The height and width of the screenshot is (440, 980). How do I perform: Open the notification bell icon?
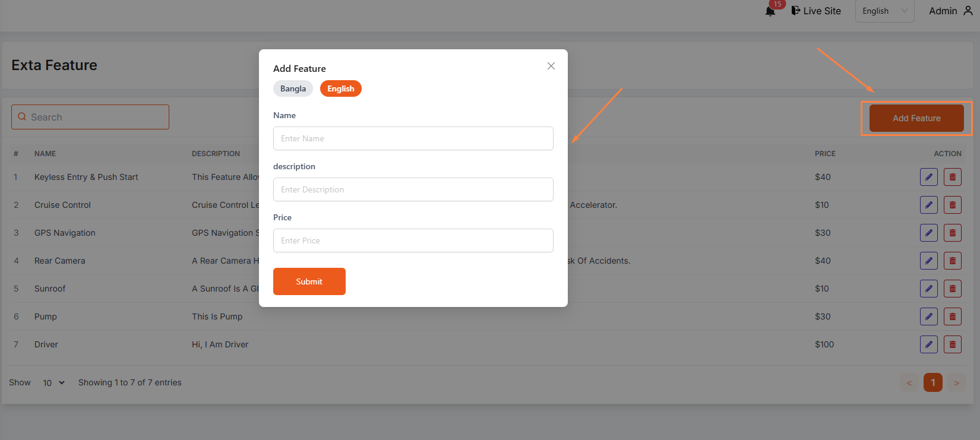click(770, 11)
